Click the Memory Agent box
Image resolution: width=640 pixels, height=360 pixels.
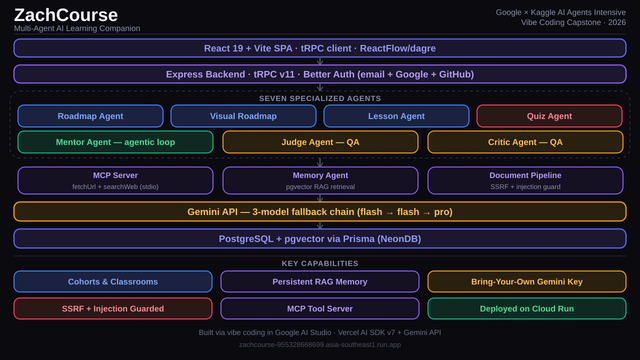point(320,180)
